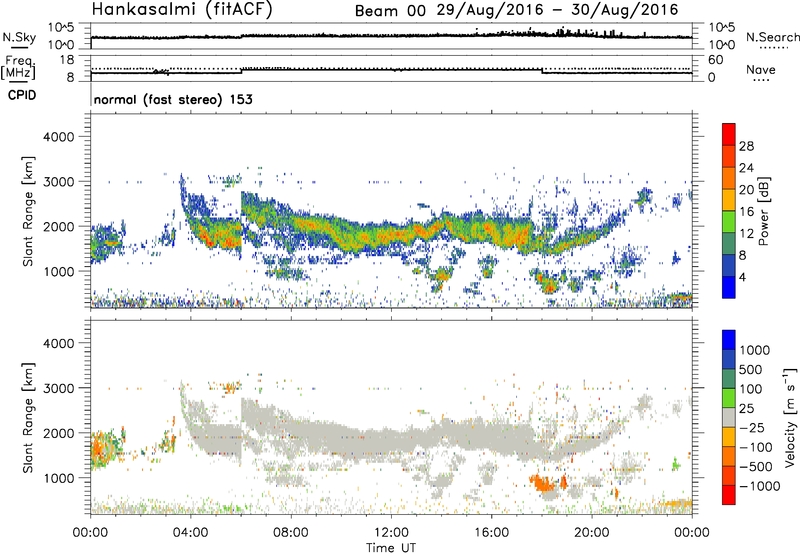This screenshot has width=800, height=554.
Task: Click the 'Hankasalmi (fitACF)' title text
Action: click(182, 10)
